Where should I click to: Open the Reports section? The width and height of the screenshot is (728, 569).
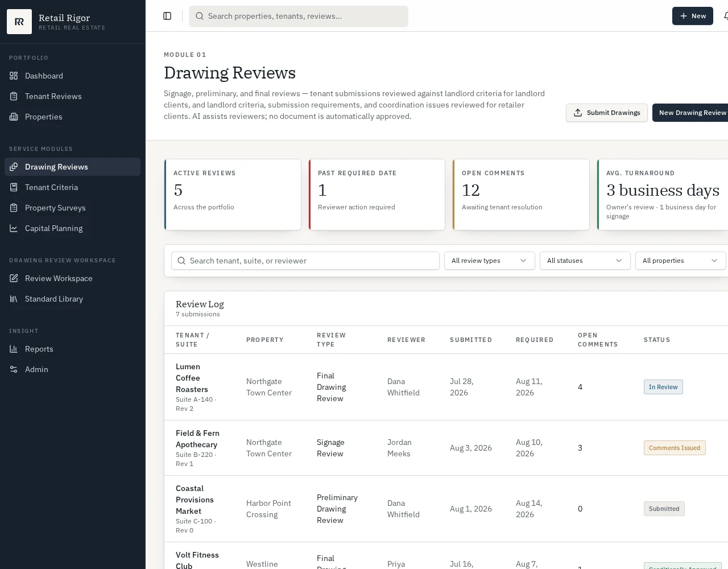[x=72, y=349]
